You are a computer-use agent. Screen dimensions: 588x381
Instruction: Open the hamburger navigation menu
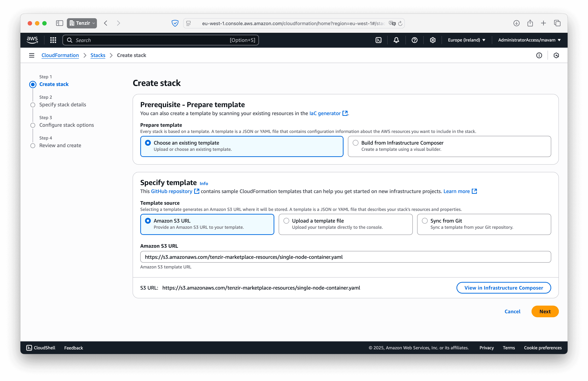32,55
